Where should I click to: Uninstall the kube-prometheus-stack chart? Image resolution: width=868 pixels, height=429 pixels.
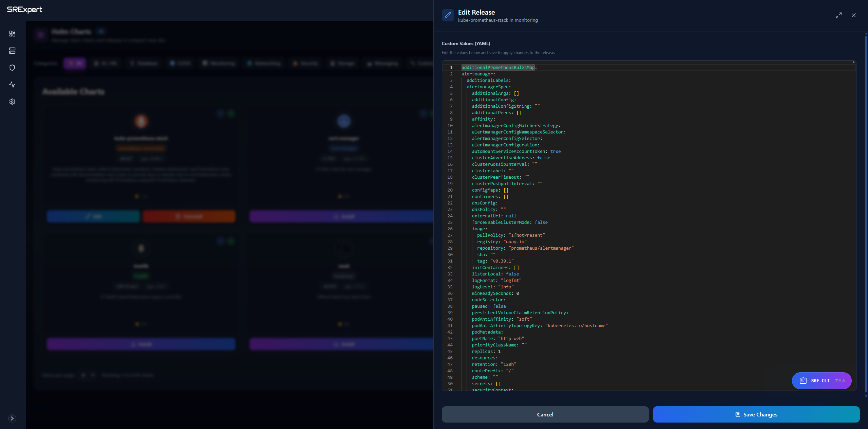189,216
